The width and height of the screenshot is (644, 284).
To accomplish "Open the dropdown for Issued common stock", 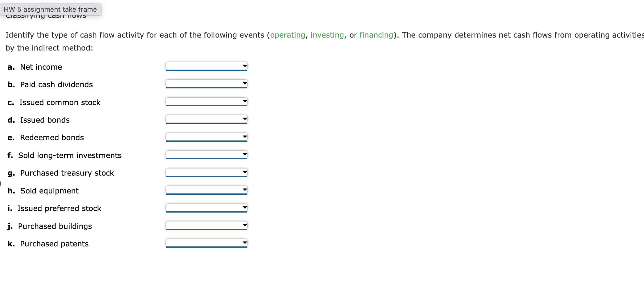I will coord(206,101).
